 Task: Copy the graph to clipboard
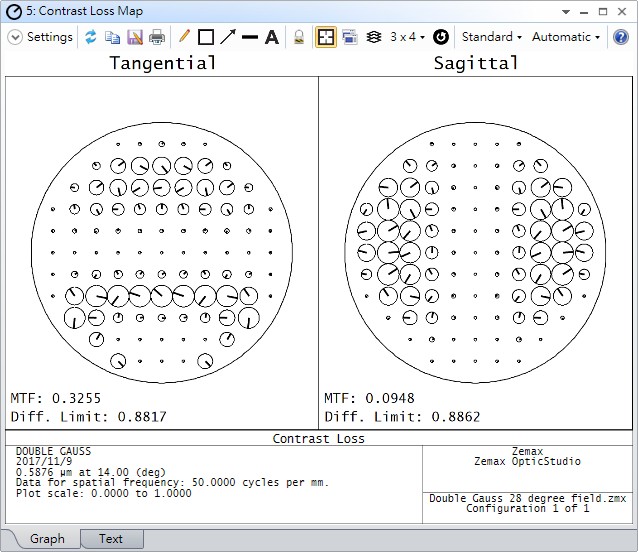112,37
